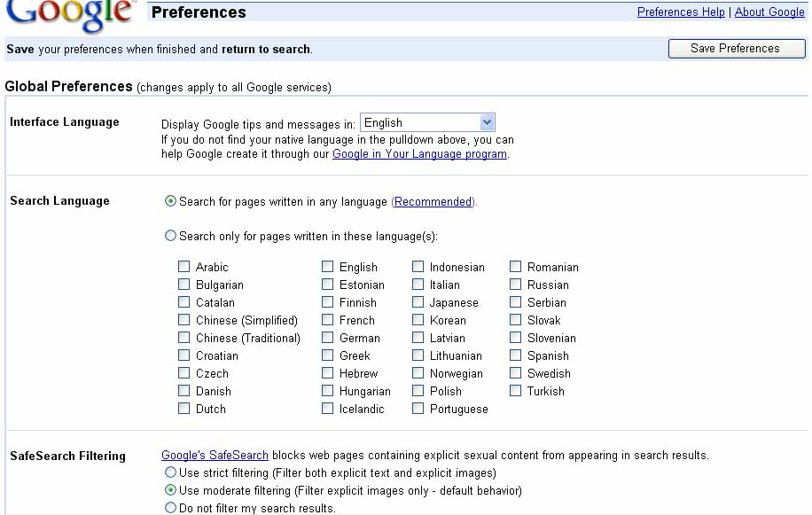
Task: Click the Recommended link
Action: click(x=433, y=202)
